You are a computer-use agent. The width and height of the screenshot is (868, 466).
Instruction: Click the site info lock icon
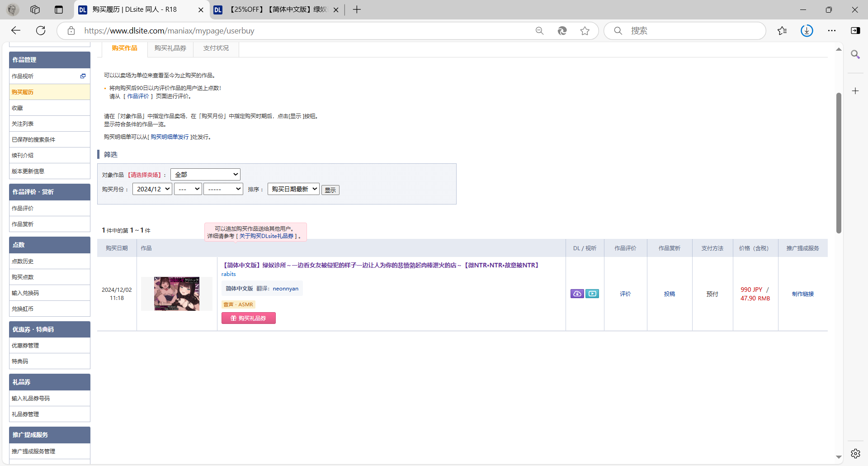(71, 31)
